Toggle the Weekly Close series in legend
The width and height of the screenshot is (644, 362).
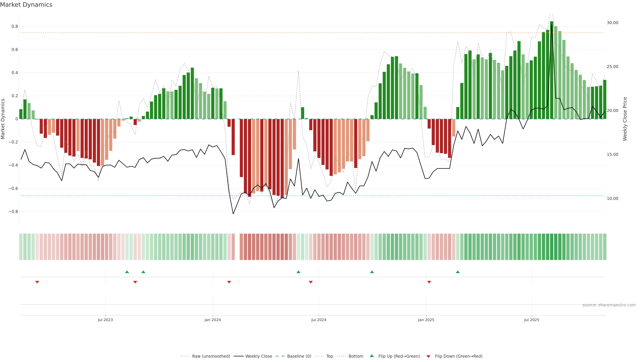[258, 356]
